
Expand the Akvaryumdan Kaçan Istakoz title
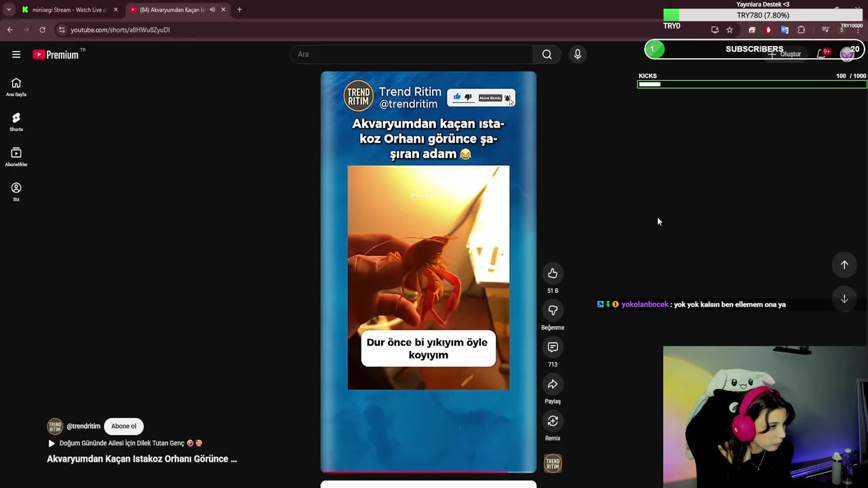pos(142,459)
